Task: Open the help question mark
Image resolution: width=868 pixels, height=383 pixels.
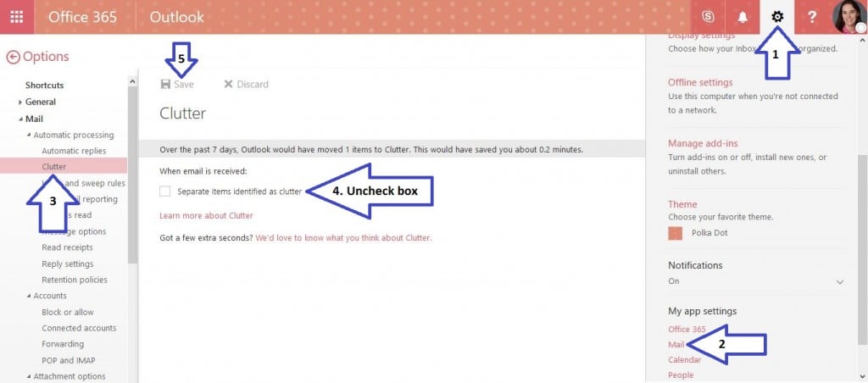Action: click(x=811, y=17)
